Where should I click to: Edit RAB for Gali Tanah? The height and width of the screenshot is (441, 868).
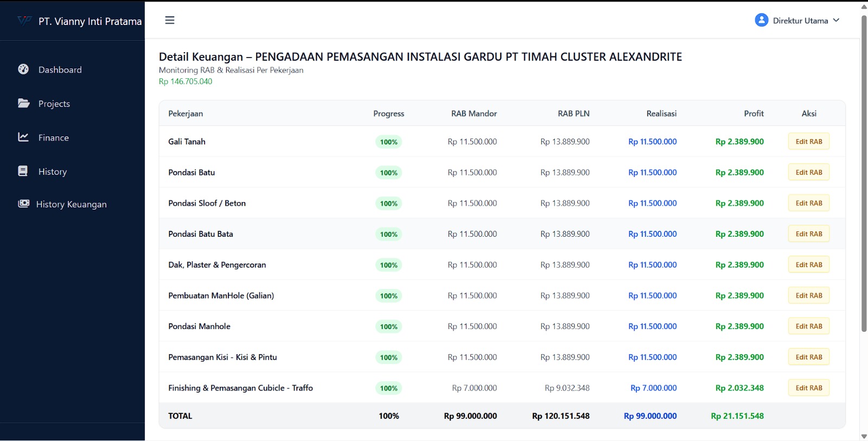tap(808, 142)
